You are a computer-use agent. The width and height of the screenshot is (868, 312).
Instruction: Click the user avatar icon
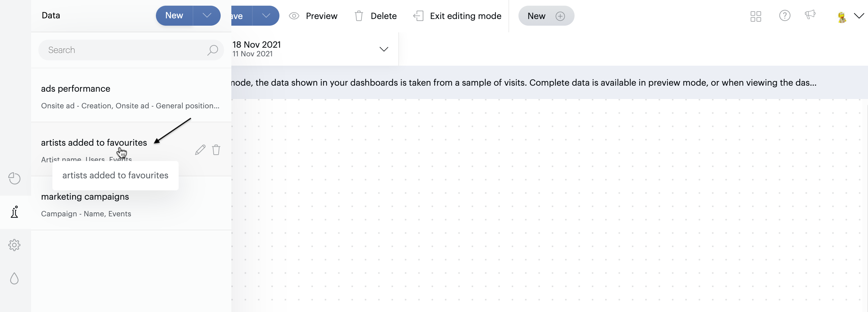[841, 16]
